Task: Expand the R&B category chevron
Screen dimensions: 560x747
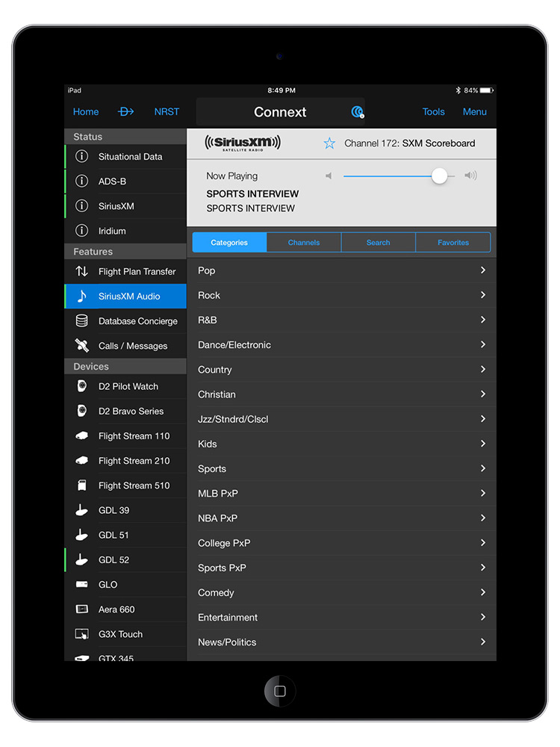Action: (483, 320)
